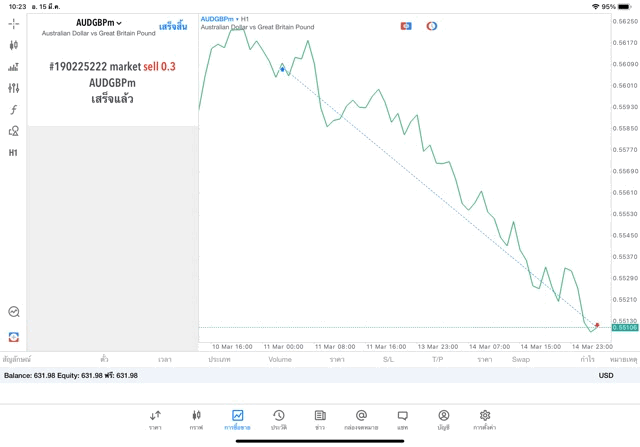Open the Mailbox tab with @ icon

361,419
